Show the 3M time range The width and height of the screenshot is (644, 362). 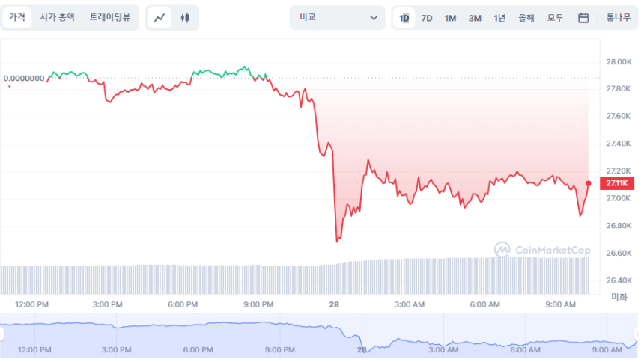[475, 18]
